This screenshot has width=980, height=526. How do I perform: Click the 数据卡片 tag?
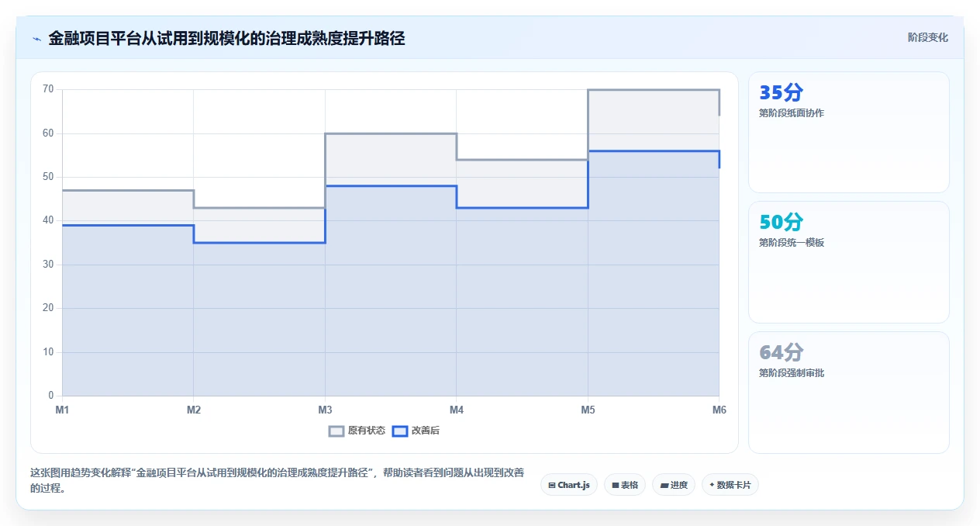coord(730,485)
